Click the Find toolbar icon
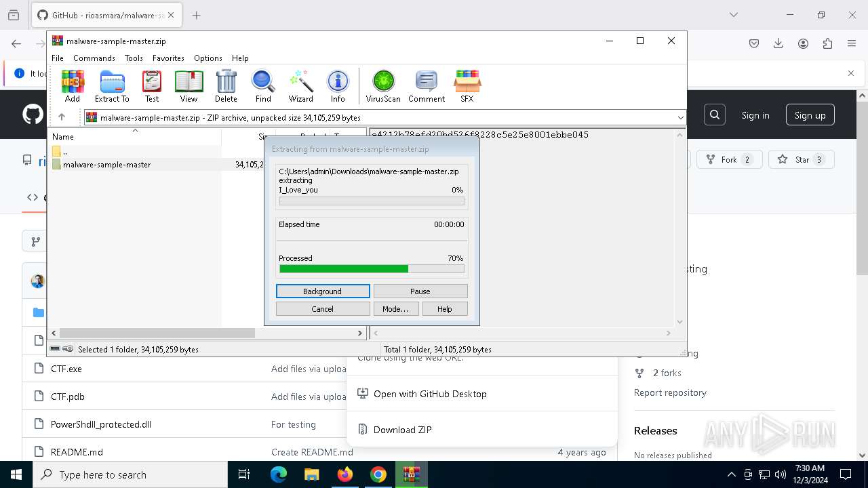The height and width of the screenshot is (488, 868). [x=263, y=86]
